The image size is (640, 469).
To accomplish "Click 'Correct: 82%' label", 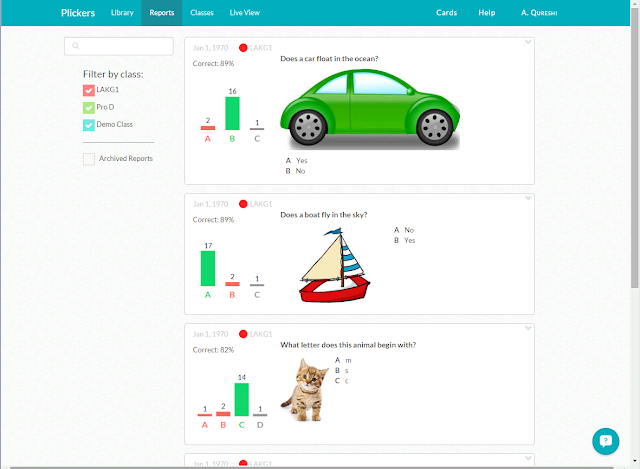I will pyautogui.click(x=213, y=350).
